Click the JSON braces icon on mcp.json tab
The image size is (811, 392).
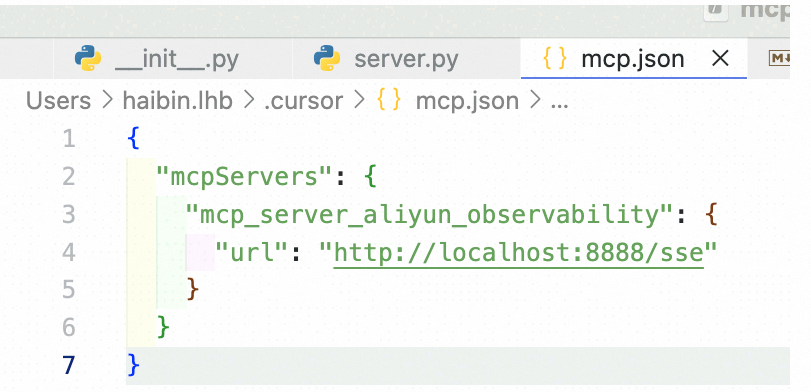click(555, 59)
